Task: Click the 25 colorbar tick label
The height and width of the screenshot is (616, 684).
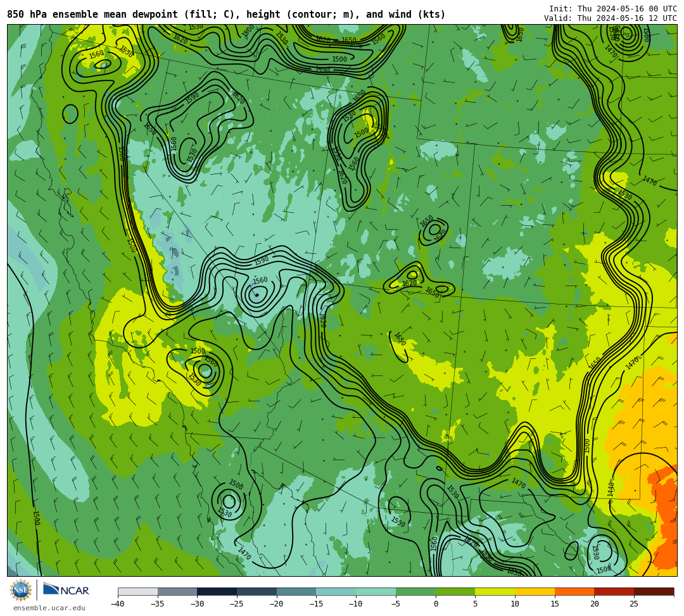Action: [x=634, y=604]
